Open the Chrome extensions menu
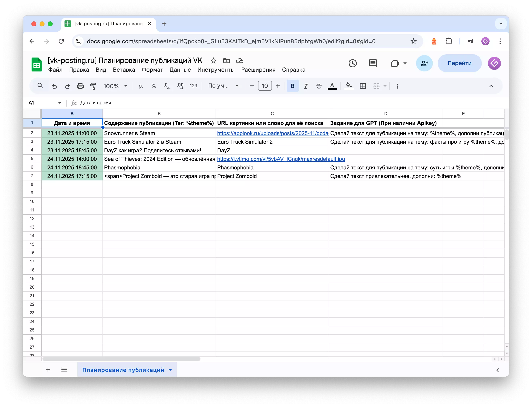This screenshot has height=407, width=532. click(449, 41)
